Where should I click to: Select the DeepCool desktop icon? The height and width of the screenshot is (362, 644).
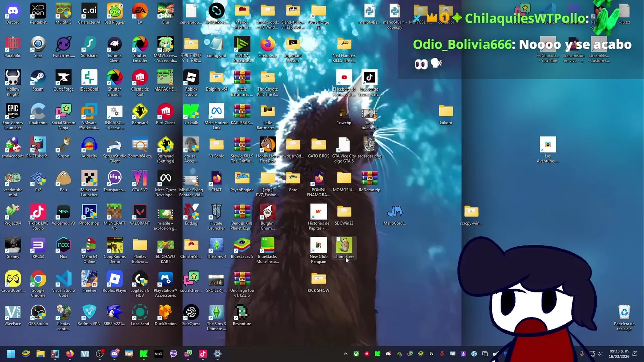[x=89, y=81]
